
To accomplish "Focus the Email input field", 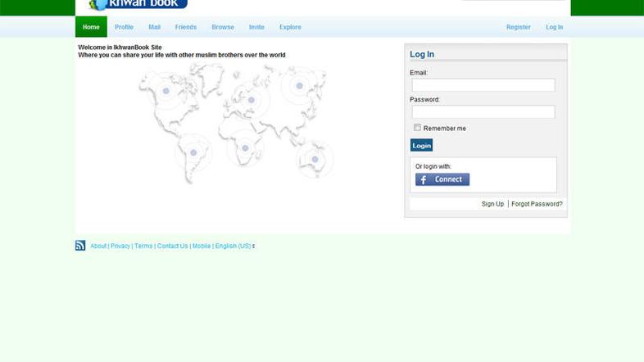I will tap(483, 85).
